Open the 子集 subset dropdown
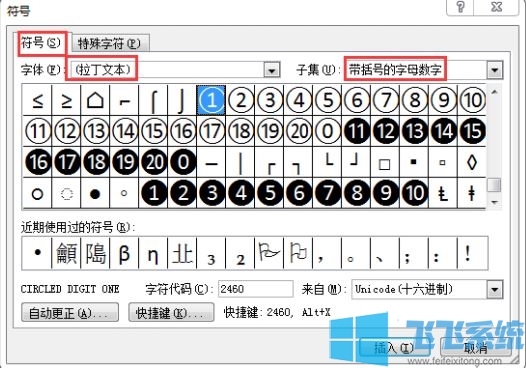Screen dimensions: 526x368 tap(494, 70)
